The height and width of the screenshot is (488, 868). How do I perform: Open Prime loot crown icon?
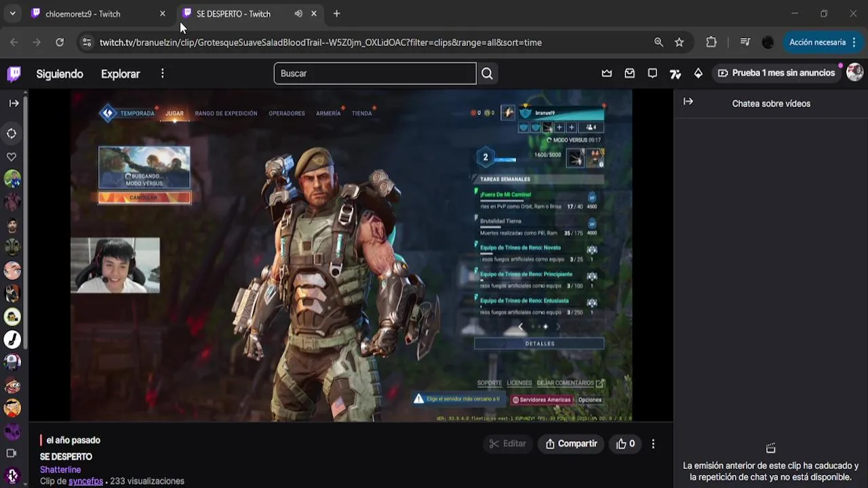[x=607, y=73]
